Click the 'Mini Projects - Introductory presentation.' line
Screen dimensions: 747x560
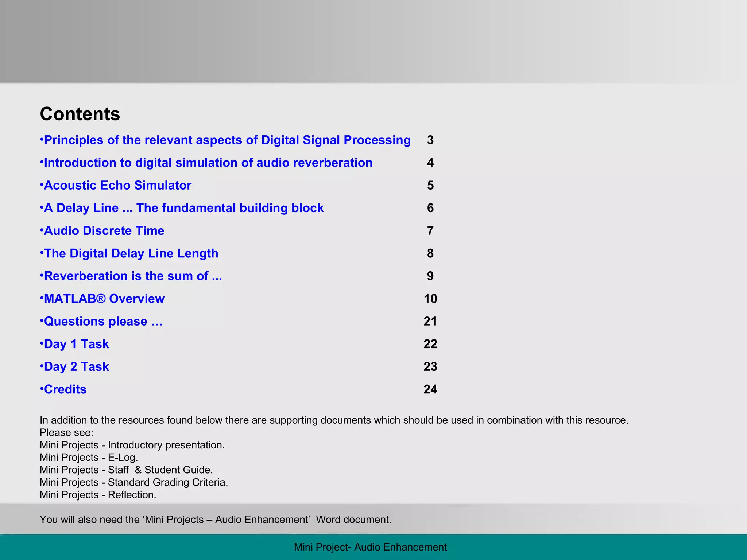[x=132, y=445]
